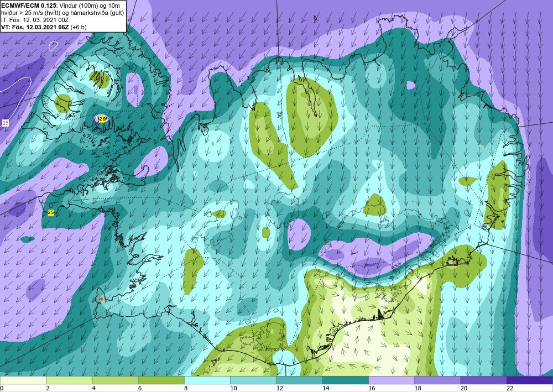Screen dimensions: 553x392
Task: Click the legend value label '10'
Action: coord(233,389)
